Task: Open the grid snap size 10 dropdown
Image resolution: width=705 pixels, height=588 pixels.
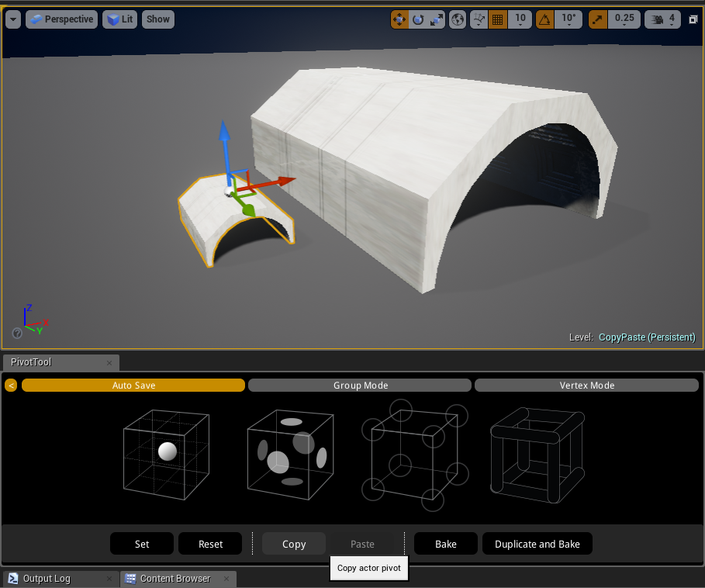Action: tap(520, 19)
